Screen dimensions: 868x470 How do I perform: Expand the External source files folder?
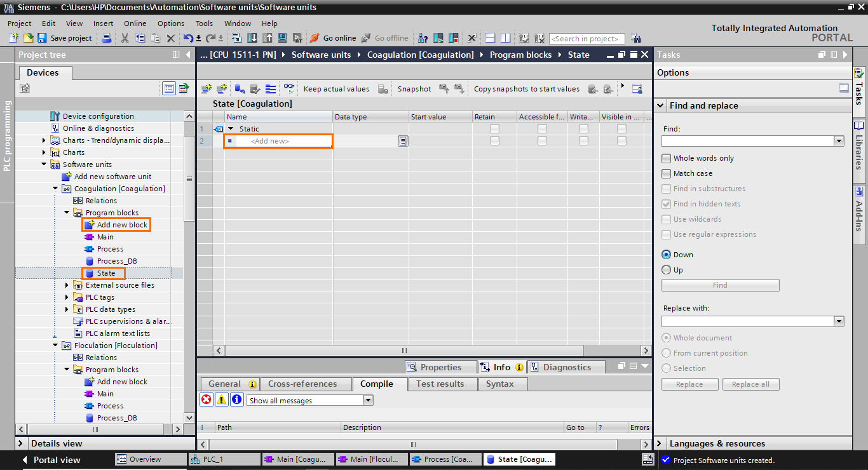pos(66,285)
